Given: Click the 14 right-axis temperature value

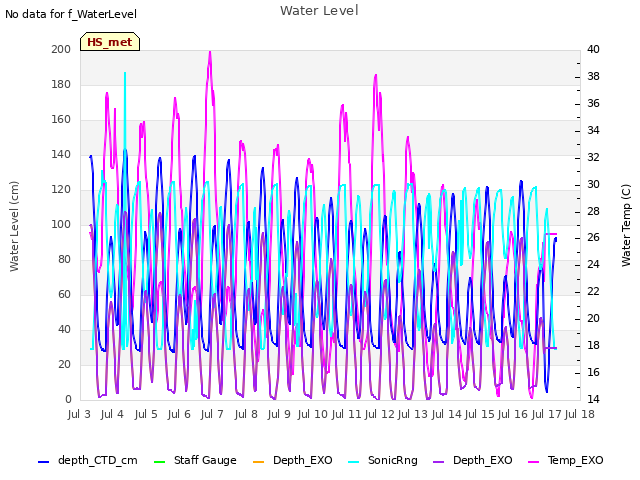Looking at the screenshot, I should click(x=593, y=399).
